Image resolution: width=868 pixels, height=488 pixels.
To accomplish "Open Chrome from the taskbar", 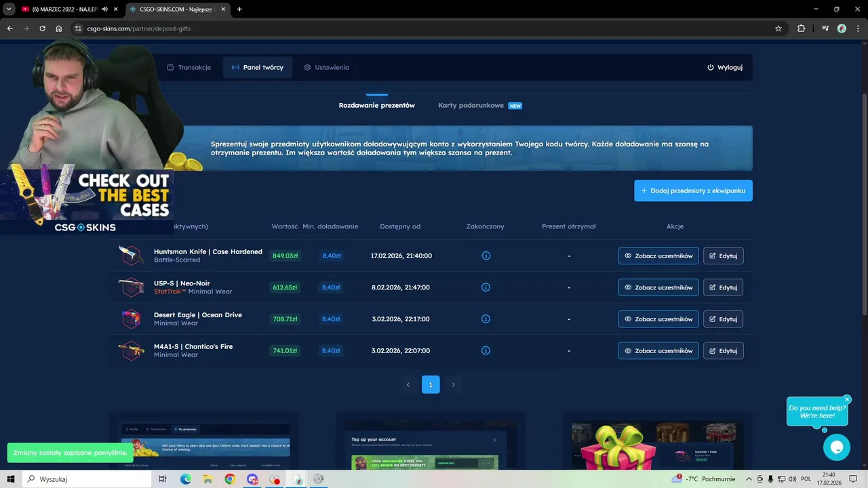I will coord(230,479).
